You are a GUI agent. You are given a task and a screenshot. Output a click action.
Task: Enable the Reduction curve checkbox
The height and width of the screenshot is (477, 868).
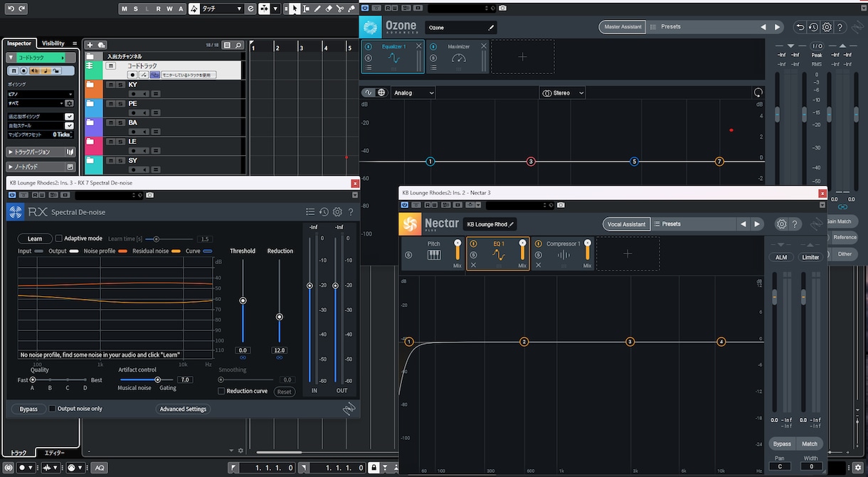click(221, 391)
